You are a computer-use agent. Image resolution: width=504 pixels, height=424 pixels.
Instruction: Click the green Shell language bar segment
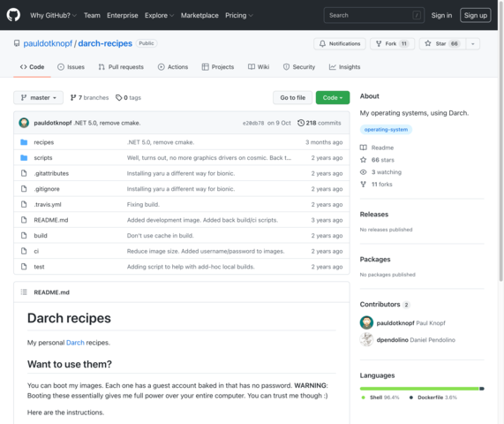(419, 389)
